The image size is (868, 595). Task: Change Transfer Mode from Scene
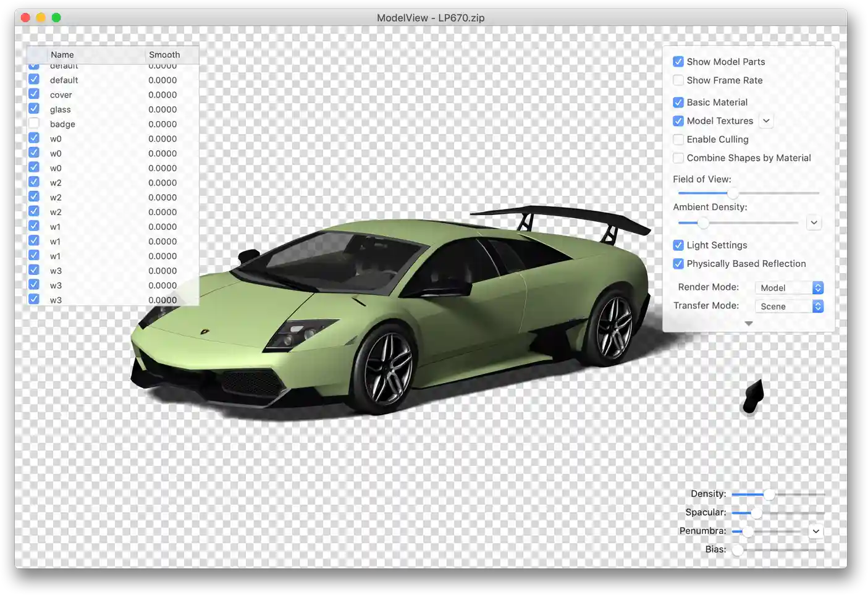pyautogui.click(x=789, y=306)
